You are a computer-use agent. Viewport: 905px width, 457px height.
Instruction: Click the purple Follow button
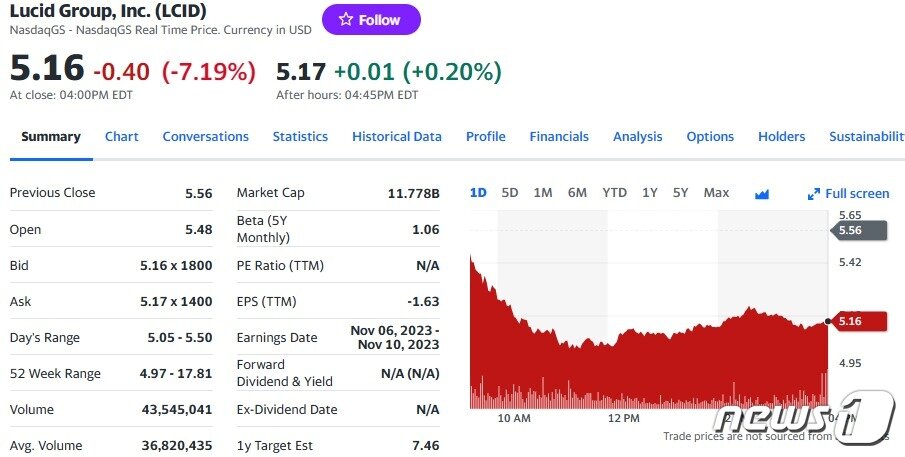pos(371,20)
